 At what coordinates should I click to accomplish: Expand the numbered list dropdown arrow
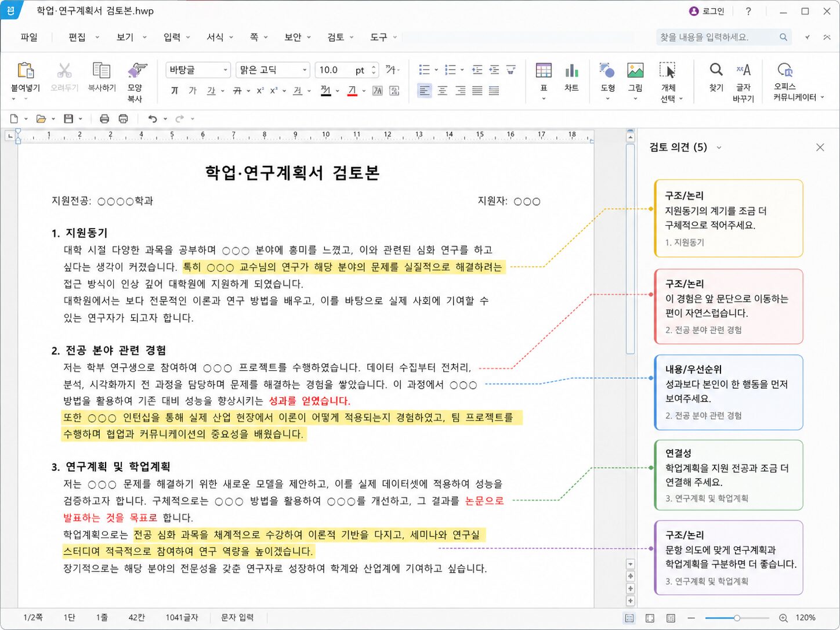tap(462, 70)
